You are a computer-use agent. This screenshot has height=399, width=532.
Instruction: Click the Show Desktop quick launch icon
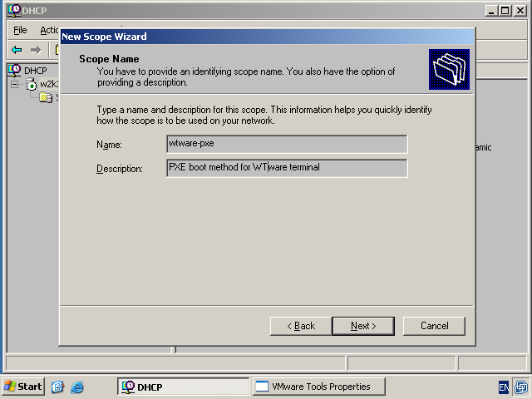pos(57,387)
